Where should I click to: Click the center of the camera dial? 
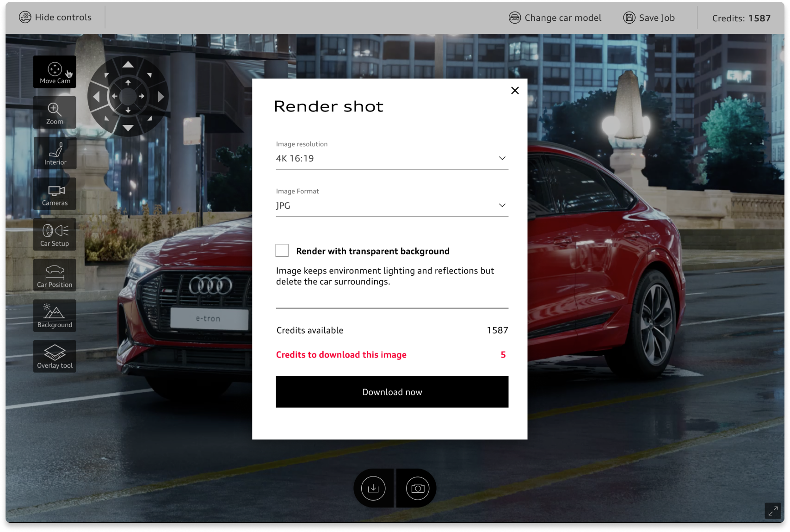coord(128,96)
